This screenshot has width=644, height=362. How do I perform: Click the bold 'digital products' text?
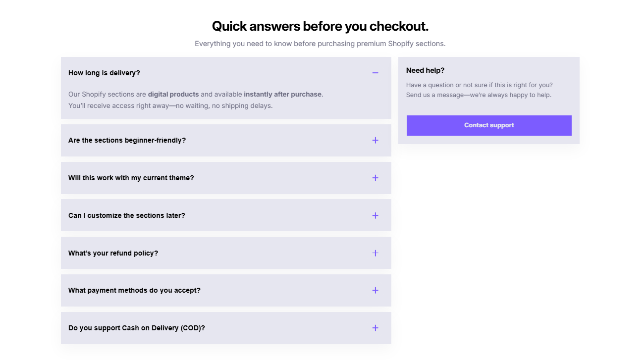click(x=173, y=94)
